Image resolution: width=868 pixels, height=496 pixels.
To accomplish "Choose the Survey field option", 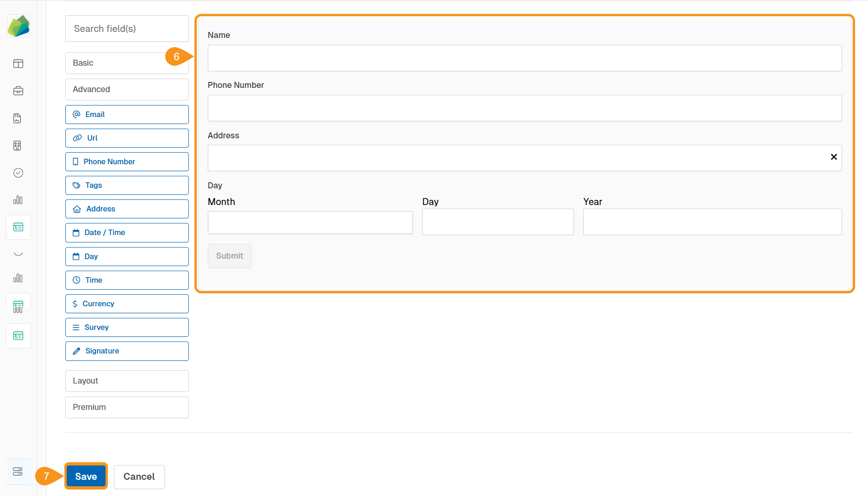I will coord(126,327).
